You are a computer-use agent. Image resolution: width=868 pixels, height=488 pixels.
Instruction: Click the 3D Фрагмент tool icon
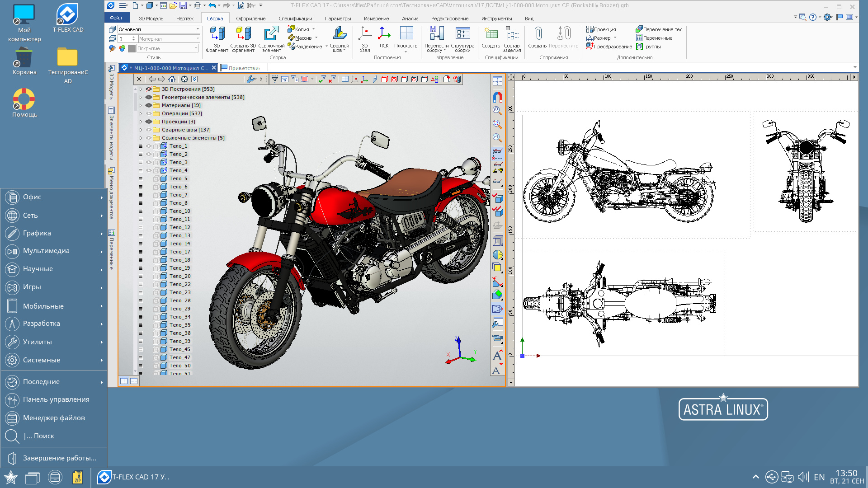pyautogui.click(x=217, y=34)
